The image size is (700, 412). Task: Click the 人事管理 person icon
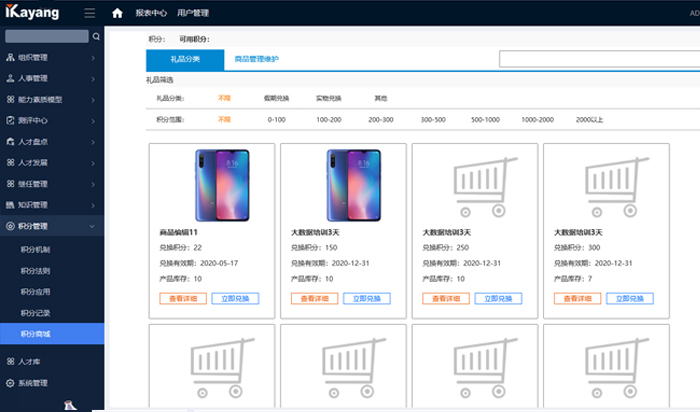(10, 79)
